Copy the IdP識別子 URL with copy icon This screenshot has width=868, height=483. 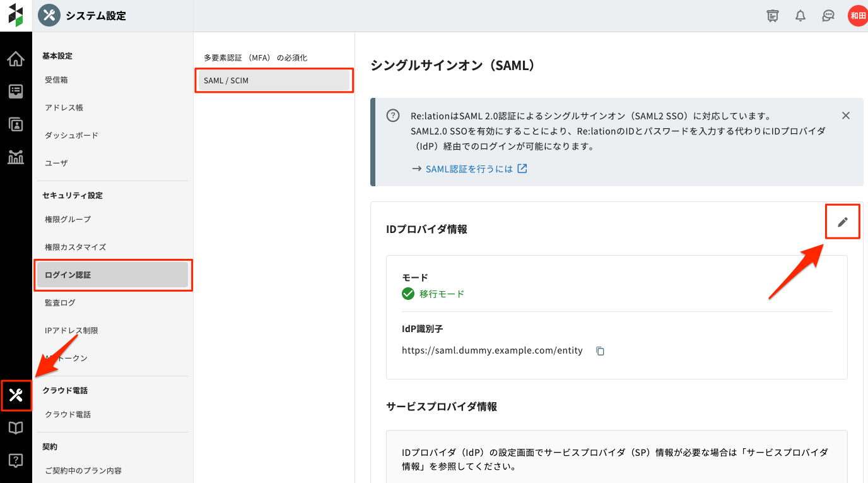tap(600, 351)
